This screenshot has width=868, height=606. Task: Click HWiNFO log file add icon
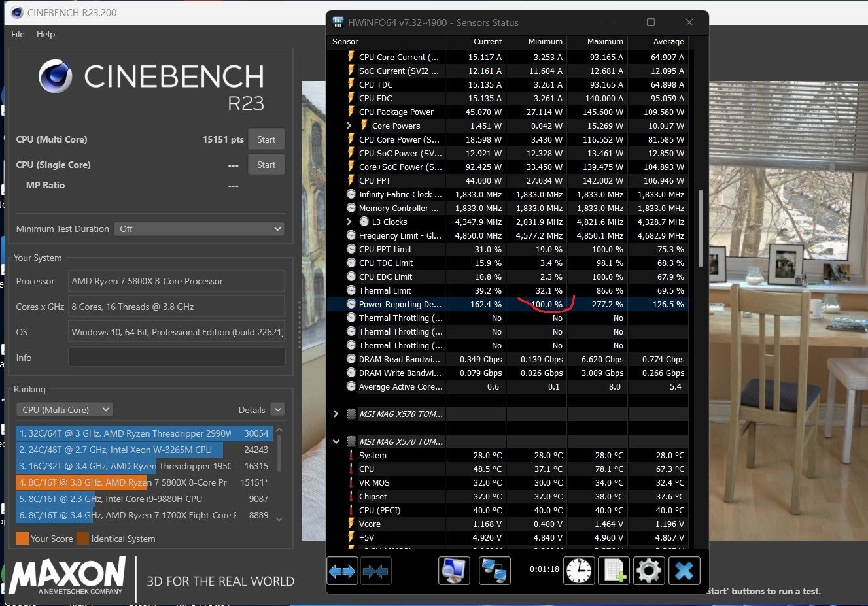click(x=614, y=571)
